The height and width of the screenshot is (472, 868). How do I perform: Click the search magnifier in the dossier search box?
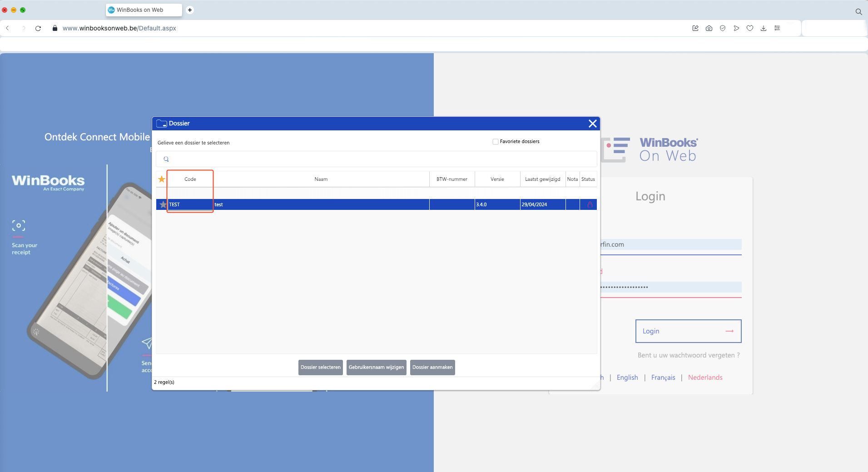pyautogui.click(x=166, y=159)
